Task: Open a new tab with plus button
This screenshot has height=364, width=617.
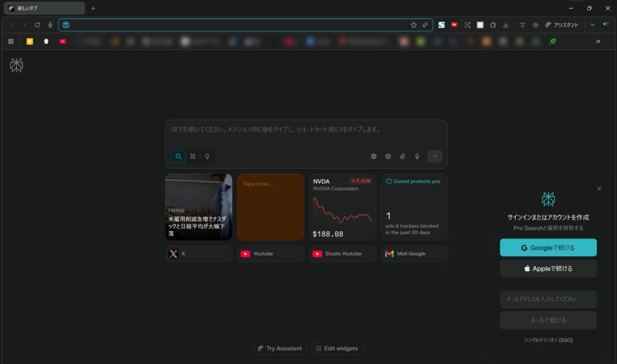Action: tap(93, 8)
